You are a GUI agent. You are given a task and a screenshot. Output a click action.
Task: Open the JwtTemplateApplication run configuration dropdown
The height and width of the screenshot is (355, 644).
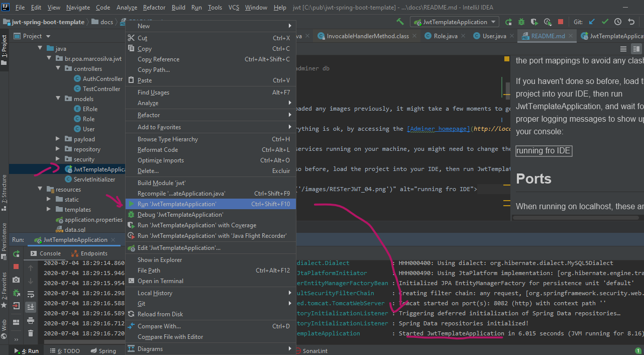(455, 22)
